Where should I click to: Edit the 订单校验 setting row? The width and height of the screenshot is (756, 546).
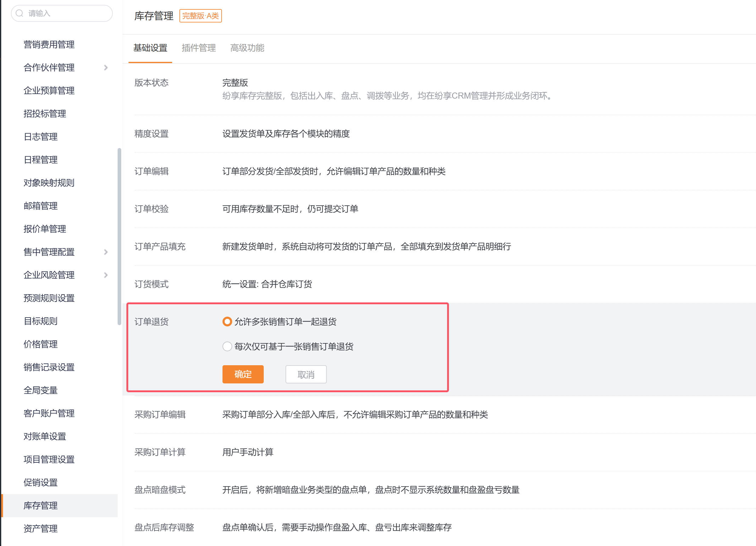click(290, 209)
